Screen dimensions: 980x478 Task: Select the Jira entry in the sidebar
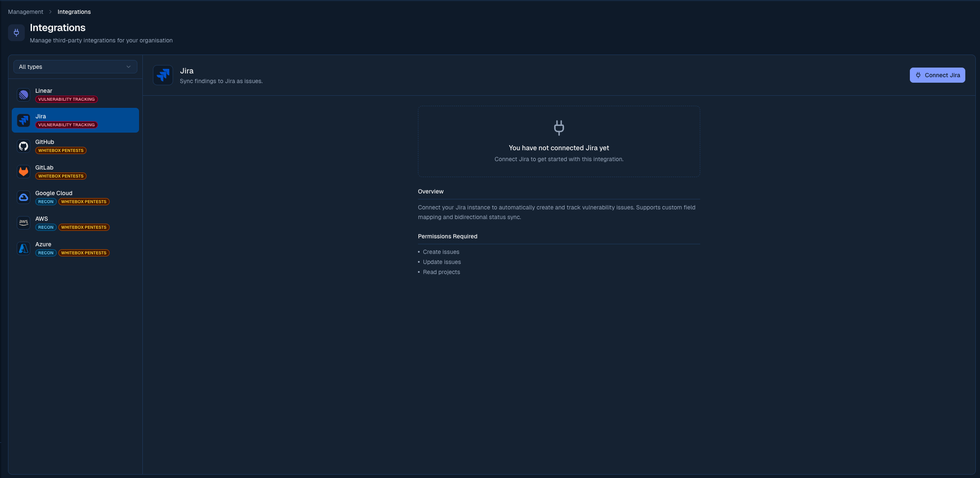tap(75, 120)
